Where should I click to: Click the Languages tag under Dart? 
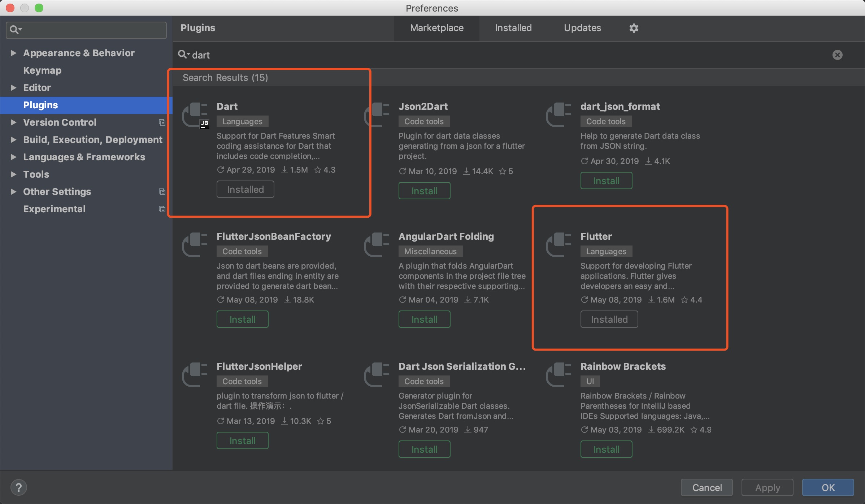coord(242,121)
